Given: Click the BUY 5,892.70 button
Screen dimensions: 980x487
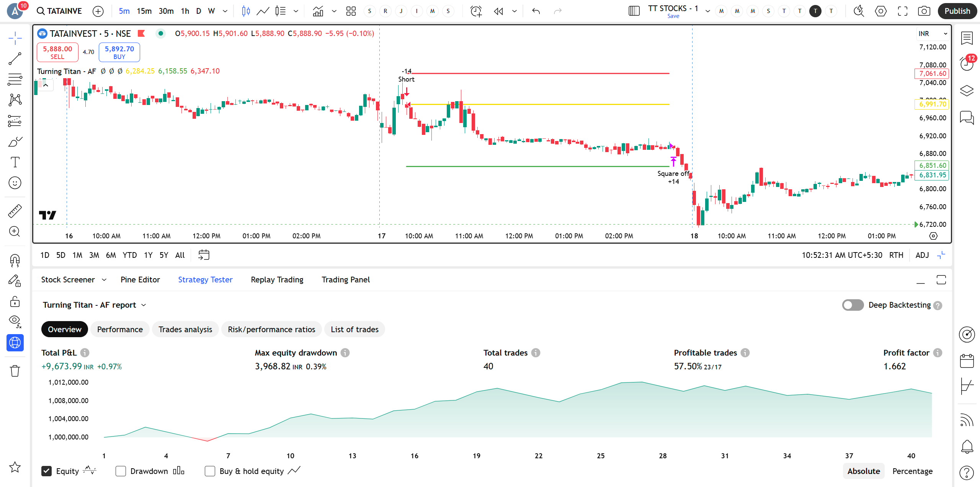Looking at the screenshot, I should pos(119,52).
